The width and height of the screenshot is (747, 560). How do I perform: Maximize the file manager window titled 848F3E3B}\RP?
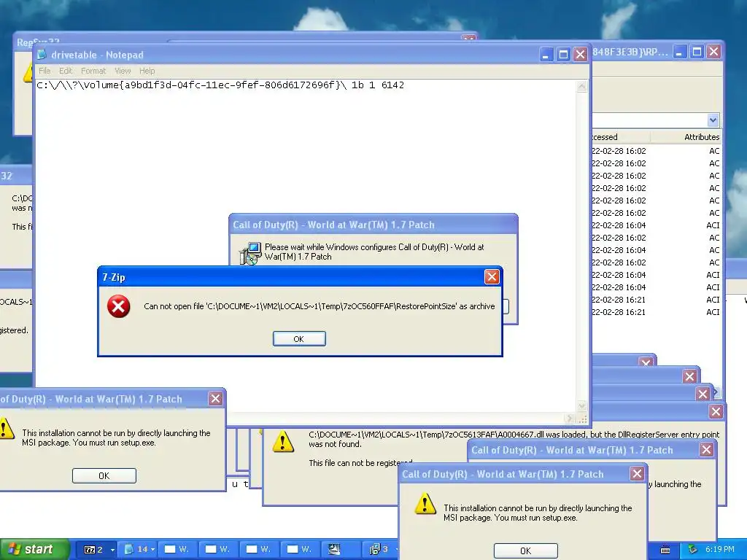click(x=697, y=52)
